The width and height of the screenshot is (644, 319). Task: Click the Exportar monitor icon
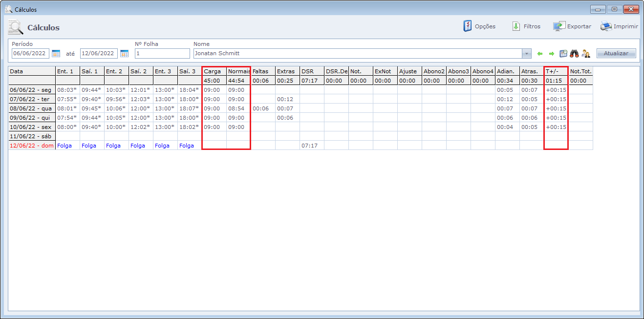click(559, 26)
